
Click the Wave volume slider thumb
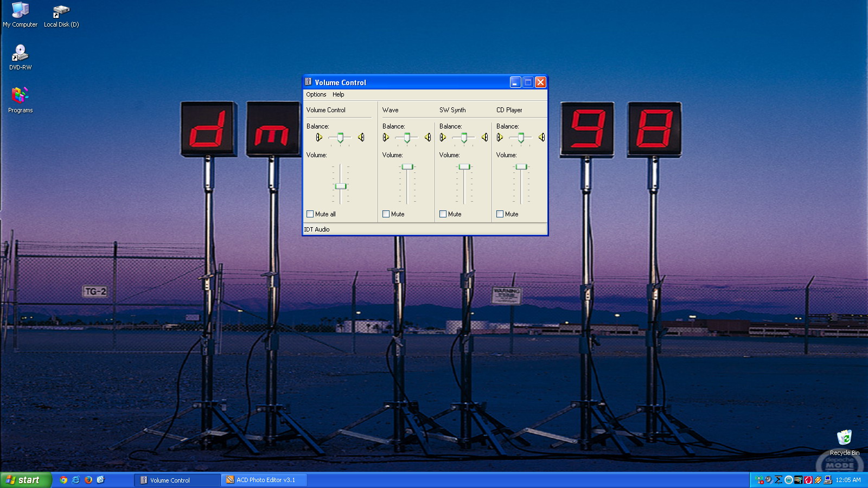[407, 166]
